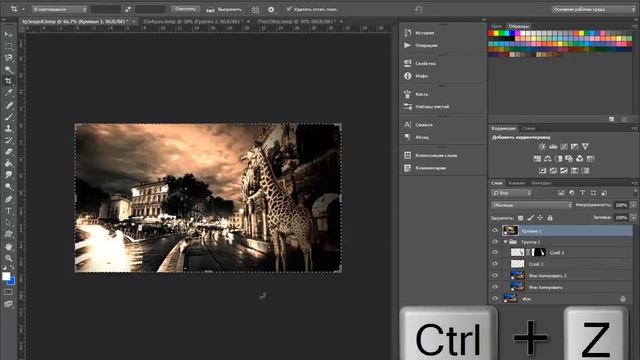
Task: Open crop overlay options
Action: pos(256,9)
